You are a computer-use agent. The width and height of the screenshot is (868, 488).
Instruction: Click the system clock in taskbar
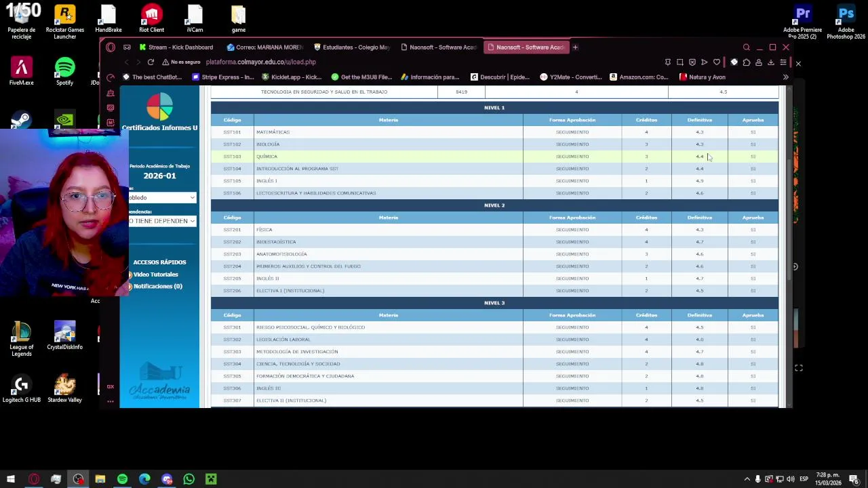(828, 479)
